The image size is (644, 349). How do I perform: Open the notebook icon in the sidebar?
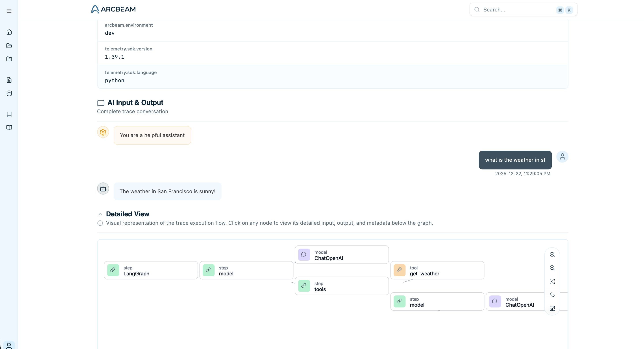9,114
